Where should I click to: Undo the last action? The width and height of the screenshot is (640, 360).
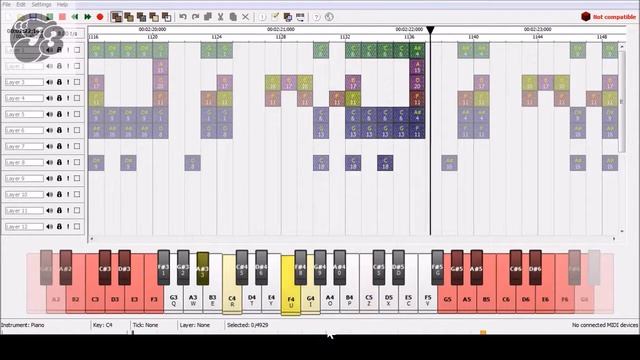[183, 17]
